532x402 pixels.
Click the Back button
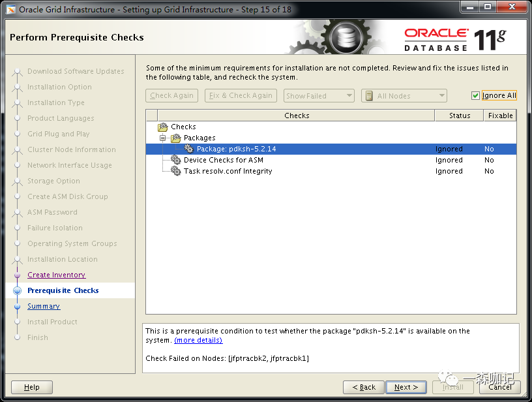click(x=364, y=387)
